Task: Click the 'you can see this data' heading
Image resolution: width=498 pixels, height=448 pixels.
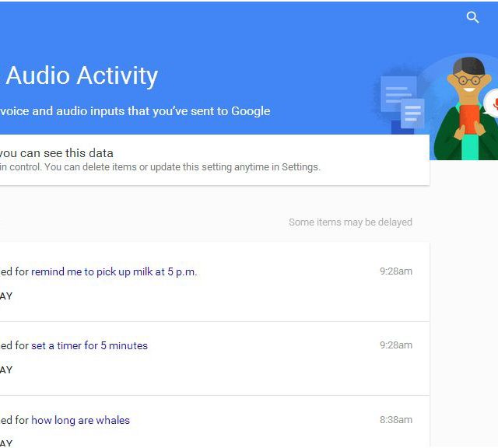Action: tap(57, 153)
